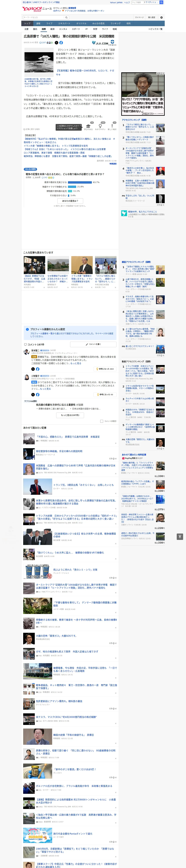Select the みんなの意見 navigation tab
Image resolution: width=186 pixels, height=868 pixels.
click(x=98, y=24)
